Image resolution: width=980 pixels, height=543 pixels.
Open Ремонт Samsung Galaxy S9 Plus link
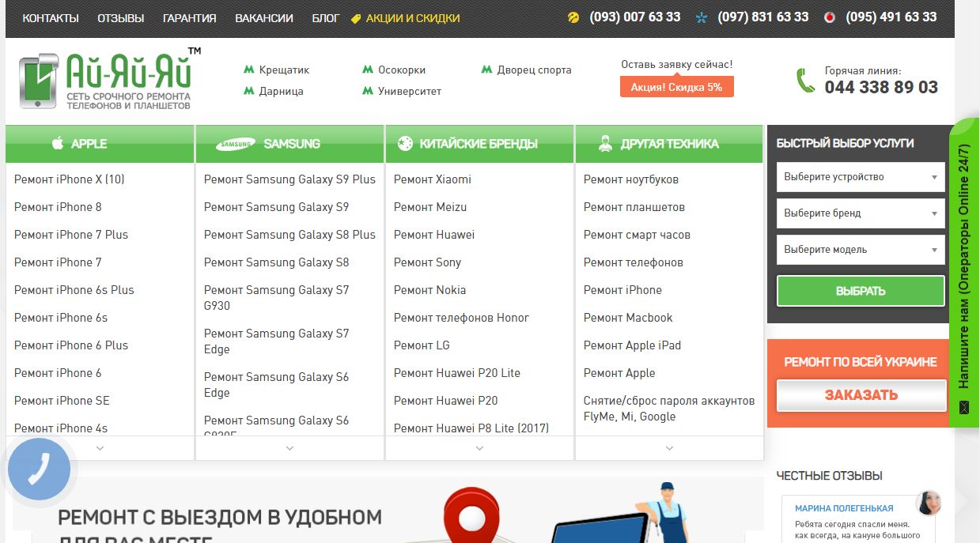289,179
